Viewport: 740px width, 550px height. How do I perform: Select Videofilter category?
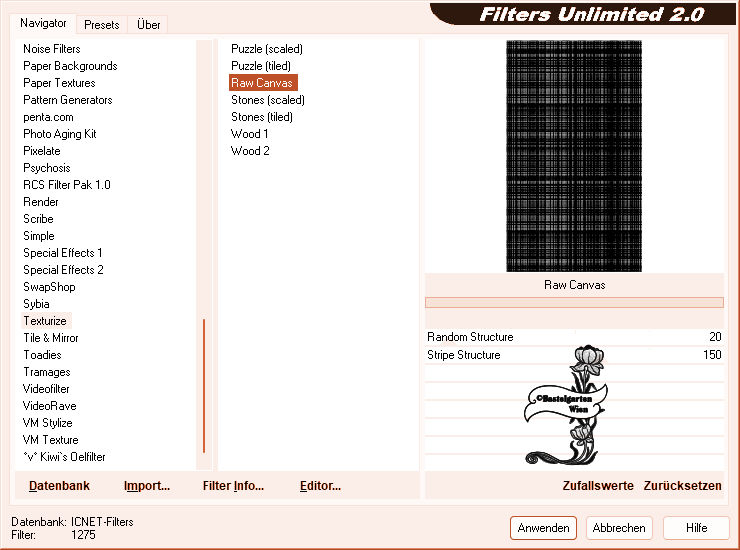pyautogui.click(x=46, y=389)
